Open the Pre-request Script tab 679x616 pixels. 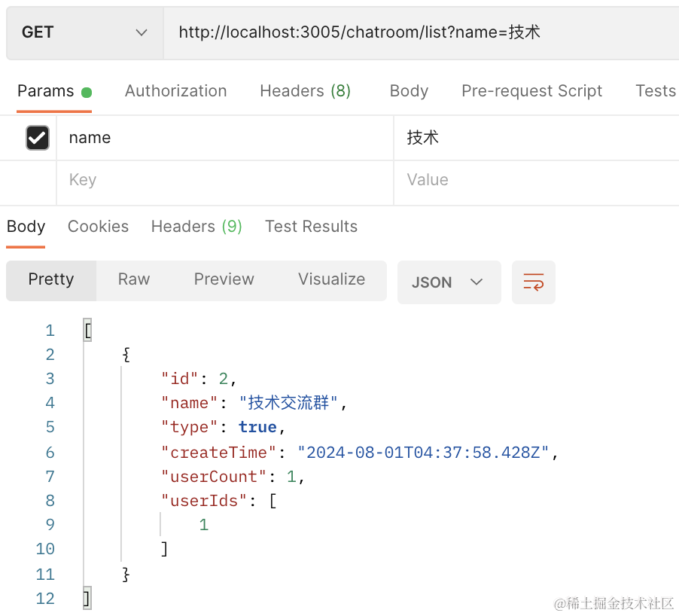531,91
